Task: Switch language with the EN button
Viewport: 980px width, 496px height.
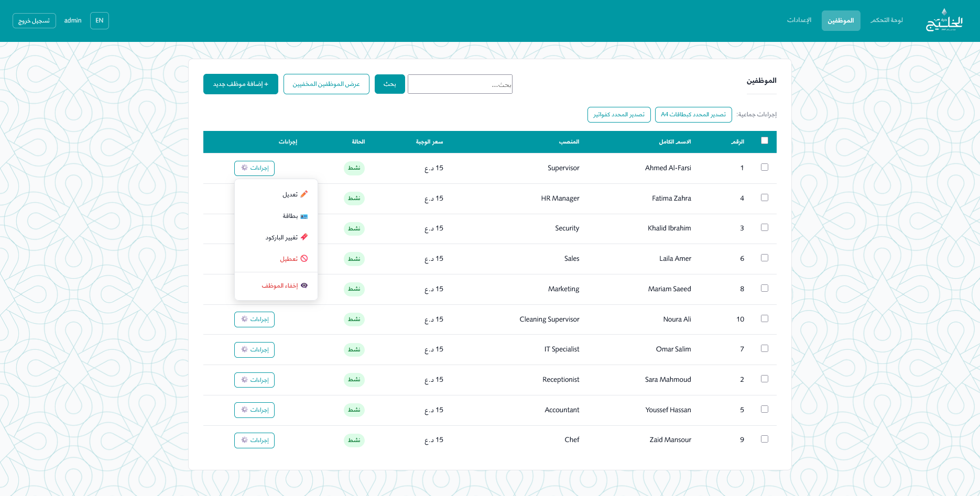Action: pyautogui.click(x=100, y=20)
